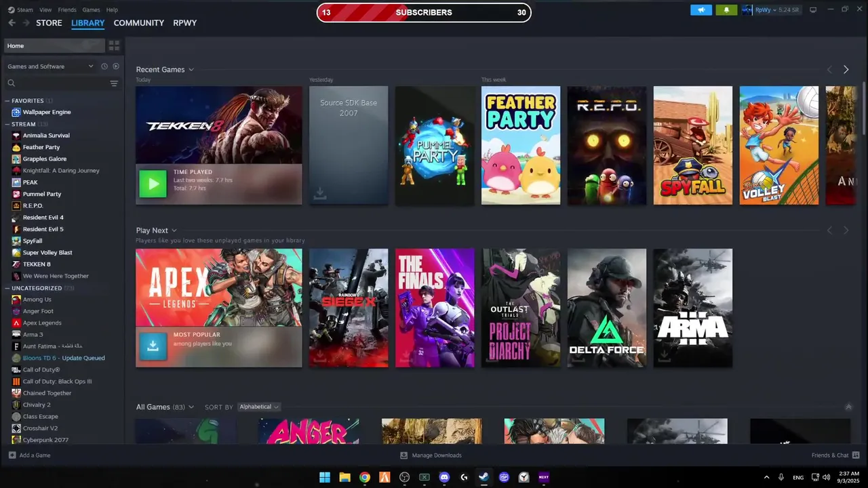
Task: Collapse the STREAM category
Action: (7, 124)
